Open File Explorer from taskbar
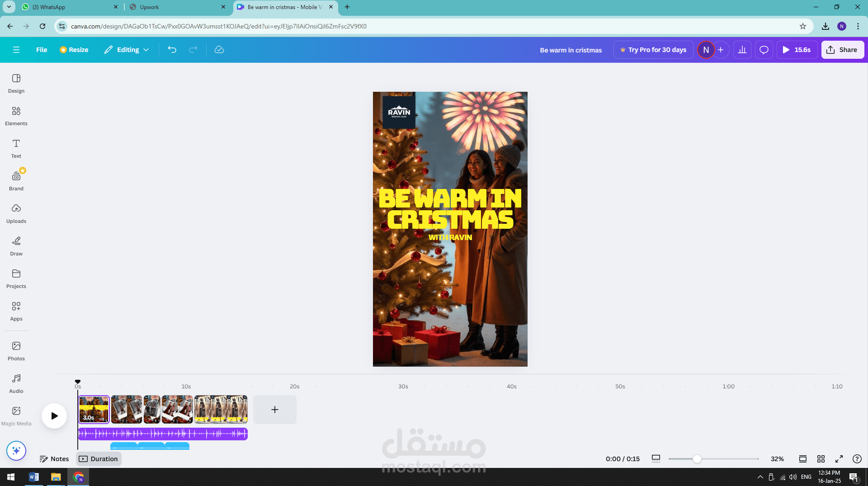This screenshot has width=868, height=486. click(56, 477)
